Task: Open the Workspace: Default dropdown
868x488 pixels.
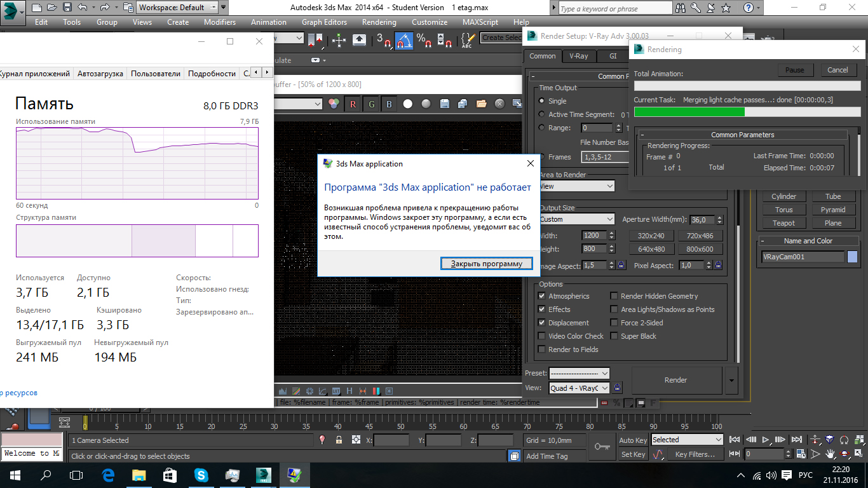Action: 177,8
